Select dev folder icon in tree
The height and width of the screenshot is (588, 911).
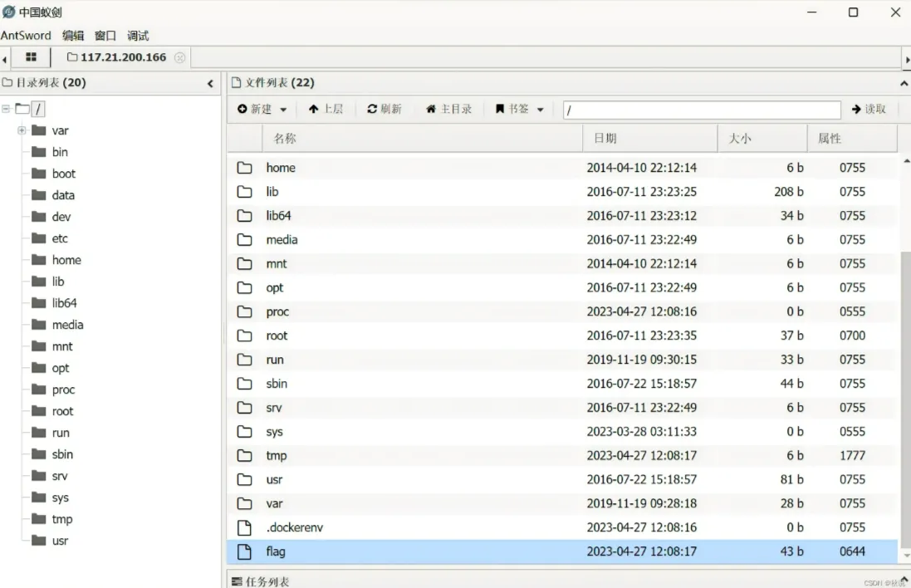pos(39,217)
